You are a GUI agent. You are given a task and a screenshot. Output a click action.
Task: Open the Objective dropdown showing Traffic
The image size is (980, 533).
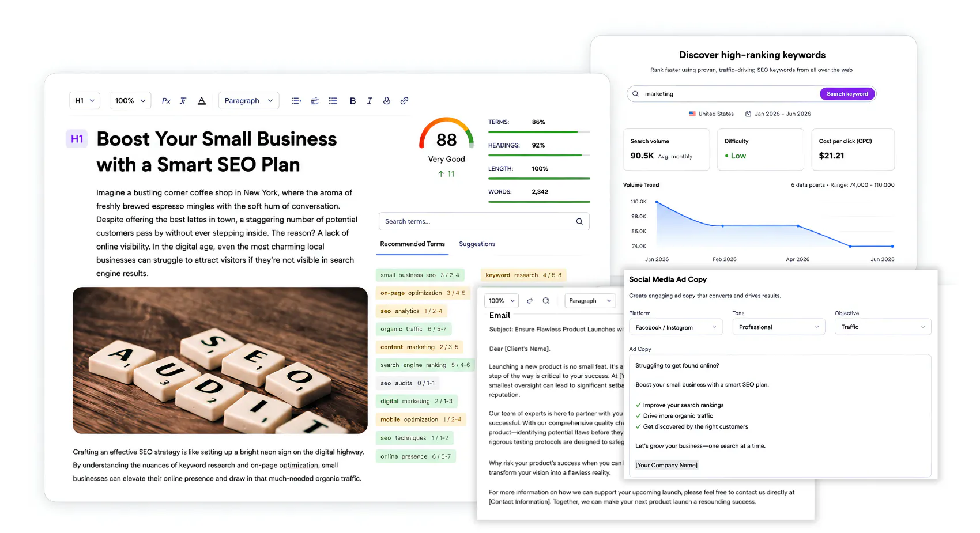coord(883,327)
